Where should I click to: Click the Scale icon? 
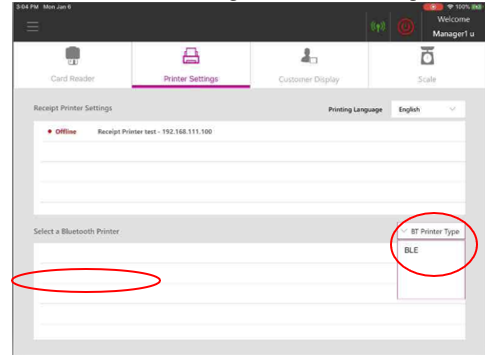[x=427, y=55]
